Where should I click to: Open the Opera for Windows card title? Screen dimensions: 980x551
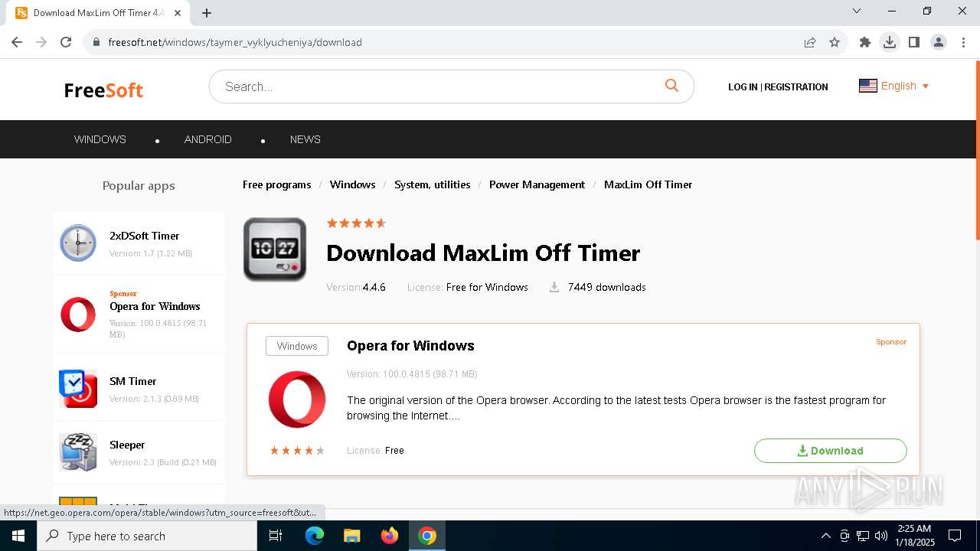410,346
